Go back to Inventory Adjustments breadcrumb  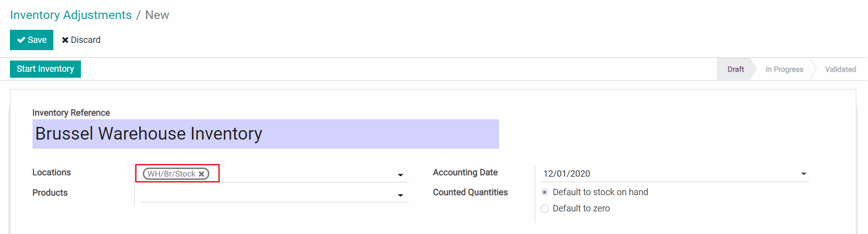pyautogui.click(x=71, y=15)
